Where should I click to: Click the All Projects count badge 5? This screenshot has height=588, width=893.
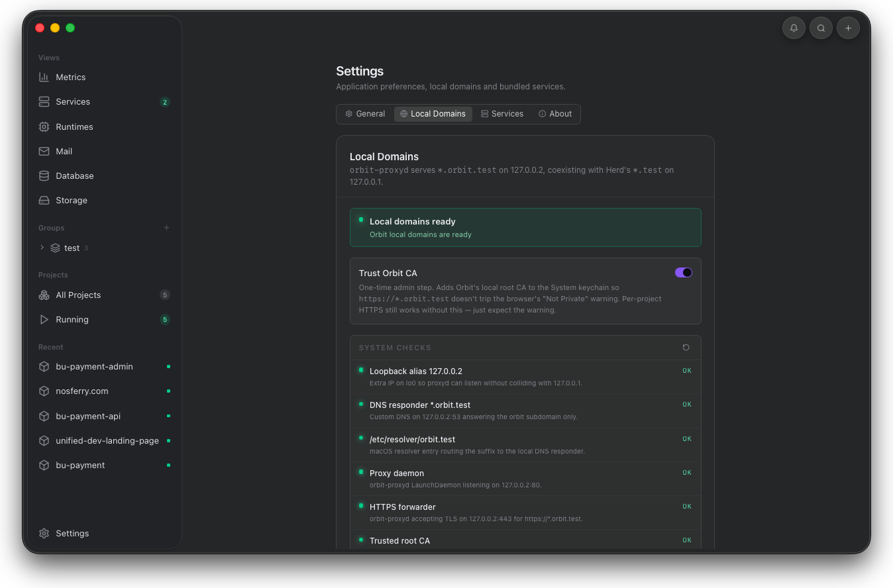(165, 295)
